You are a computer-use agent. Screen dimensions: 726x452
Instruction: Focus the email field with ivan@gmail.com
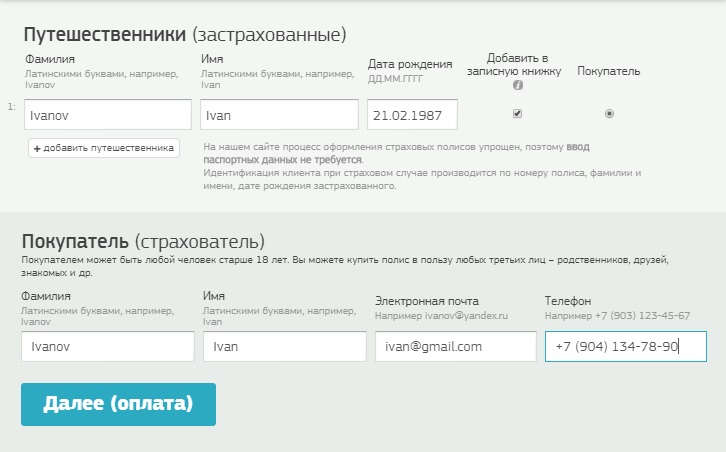click(x=456, y=346)
